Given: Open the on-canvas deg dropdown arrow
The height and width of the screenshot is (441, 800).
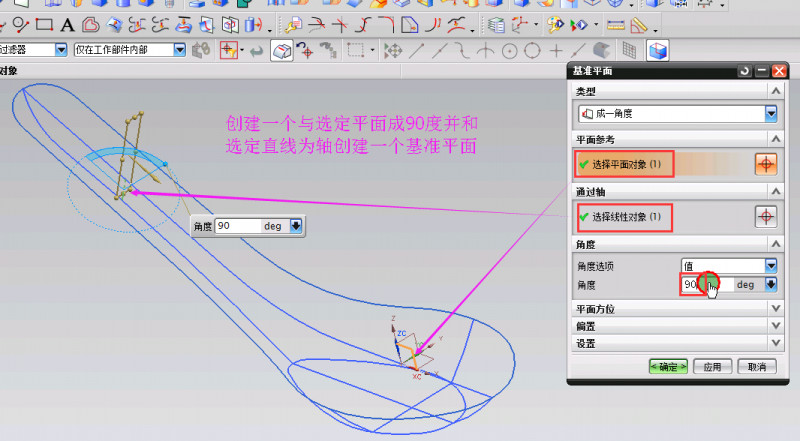Looking at the screenshot, I should (296, 226).
